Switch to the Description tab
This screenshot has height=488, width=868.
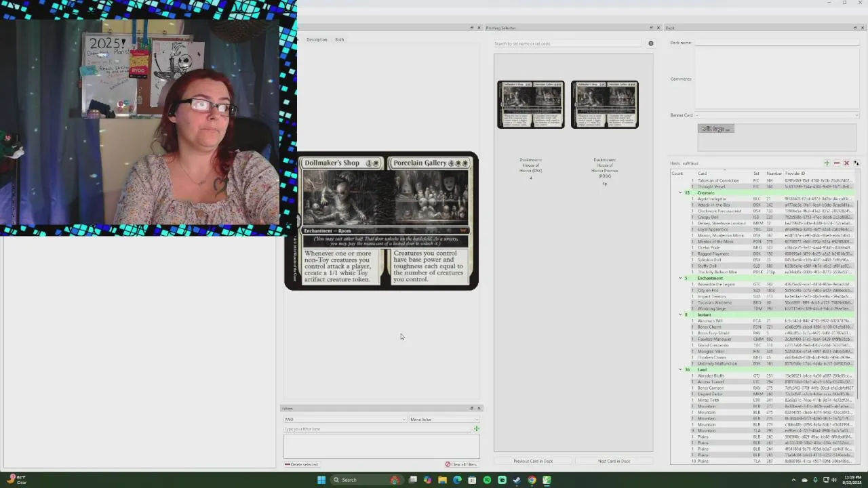317,39
